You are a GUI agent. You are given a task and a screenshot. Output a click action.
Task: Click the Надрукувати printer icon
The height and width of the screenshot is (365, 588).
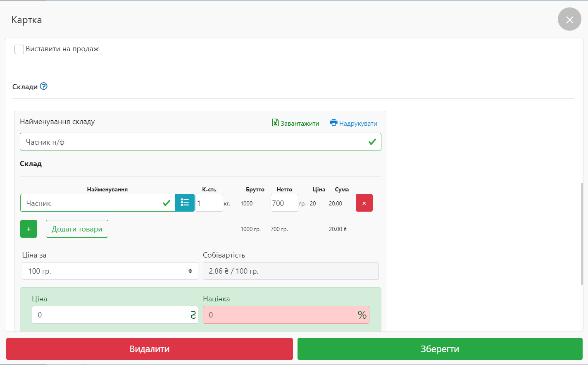tap(333, 123)
